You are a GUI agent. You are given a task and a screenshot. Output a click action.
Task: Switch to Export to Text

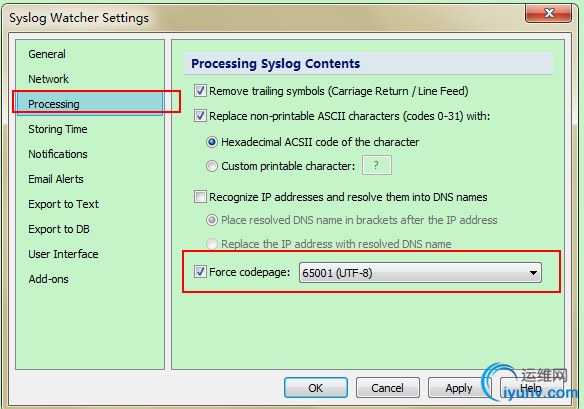63,204
